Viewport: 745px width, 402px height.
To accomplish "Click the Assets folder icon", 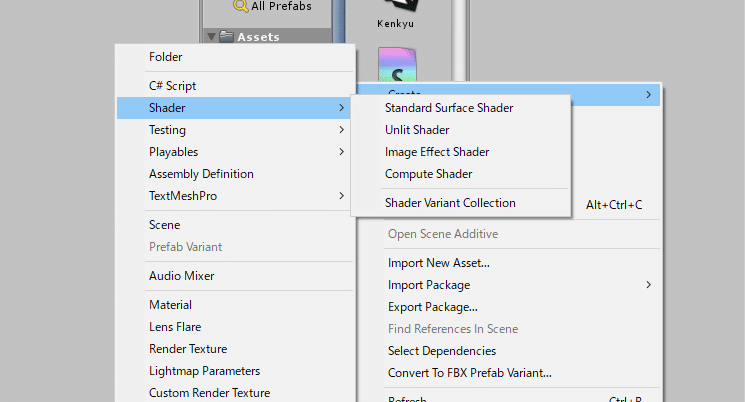I will point(227,37).
